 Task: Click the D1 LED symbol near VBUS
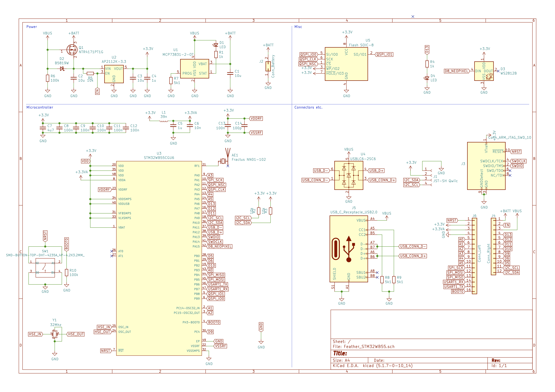click(216, 45)
